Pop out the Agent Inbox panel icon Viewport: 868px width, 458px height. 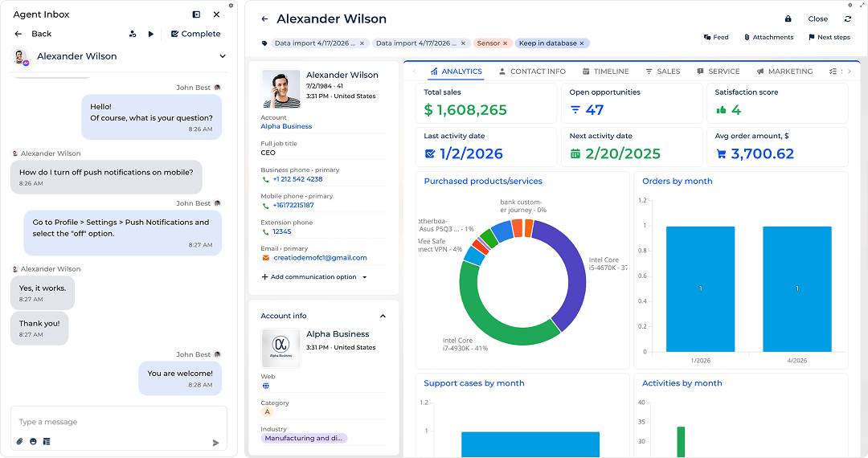point(196,14)
